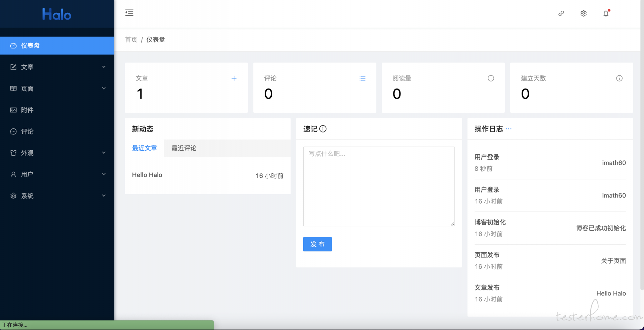Expand the 外观 submenu arrow
Image resolution: width=644 pixels, height=330 pixels.
[x=104, y=153]
